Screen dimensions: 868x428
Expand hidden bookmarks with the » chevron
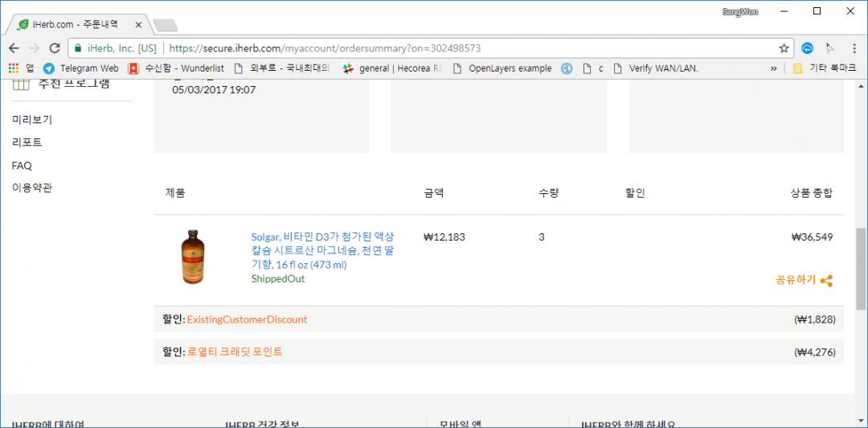pos(774,68)
